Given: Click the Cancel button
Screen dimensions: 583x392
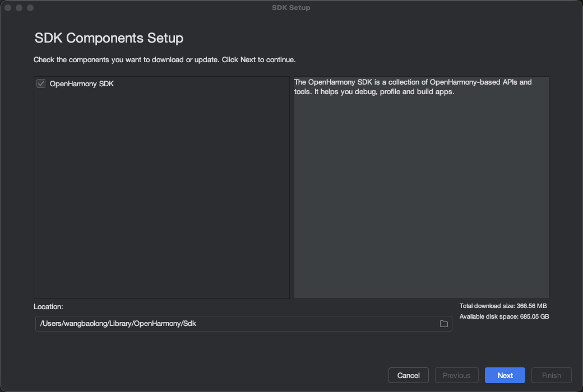Looking at the screenshot, I should (408, 375).
